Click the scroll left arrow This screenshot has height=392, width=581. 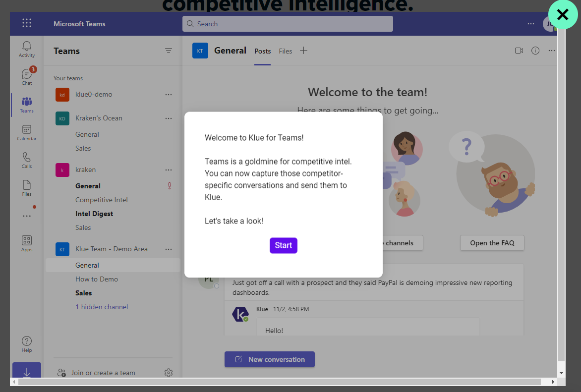click(x=14, y=382)
